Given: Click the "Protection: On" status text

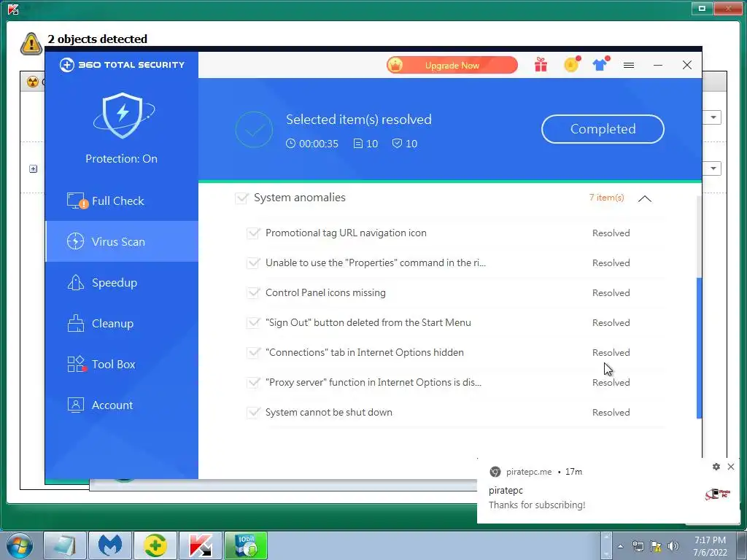Looking at the screenshot, I should (122, 158).
